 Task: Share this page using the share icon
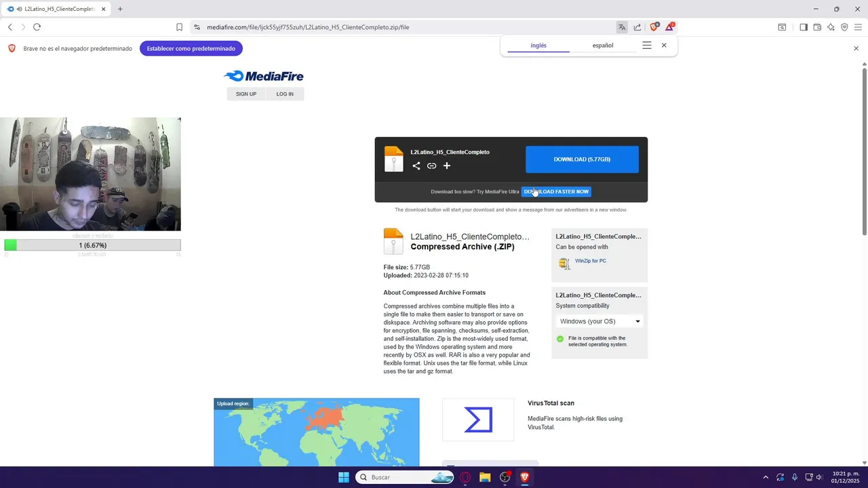tap(637, 27)
